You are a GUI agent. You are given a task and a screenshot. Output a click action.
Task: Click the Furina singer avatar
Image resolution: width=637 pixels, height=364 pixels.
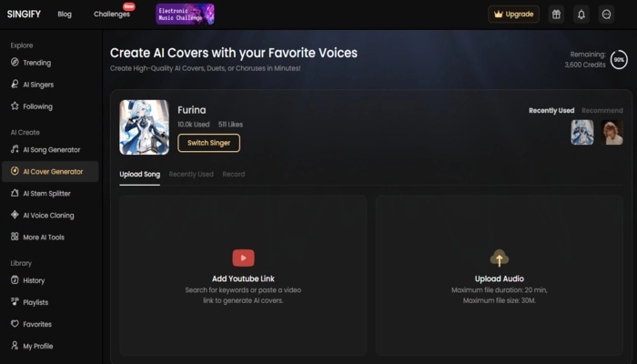coord(144,127)
